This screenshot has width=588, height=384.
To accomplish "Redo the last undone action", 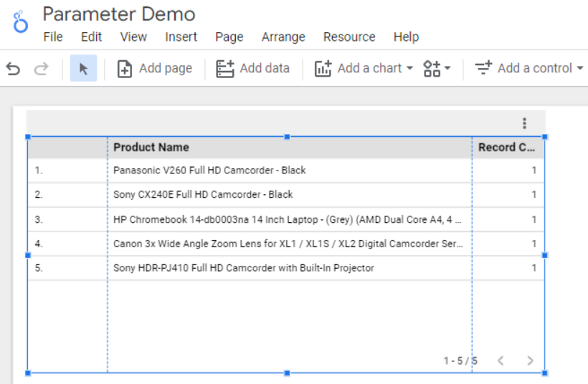I will (x=42, y=69).
